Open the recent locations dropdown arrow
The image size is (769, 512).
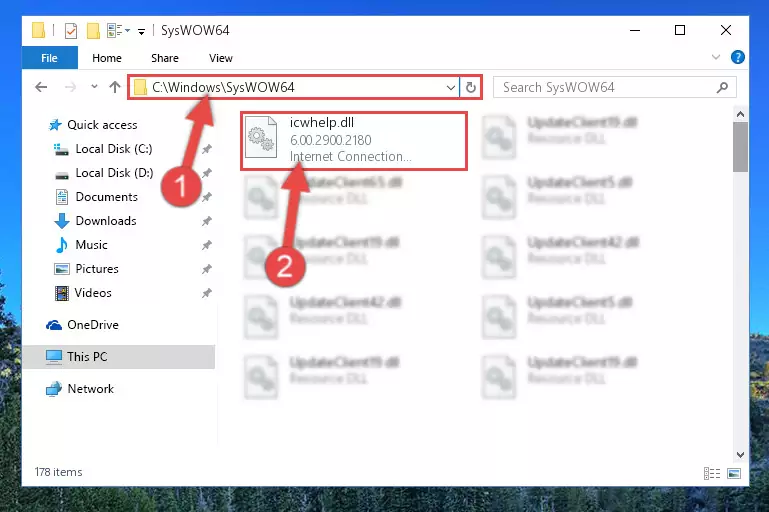pyautogui.click(x=94, y=87)
